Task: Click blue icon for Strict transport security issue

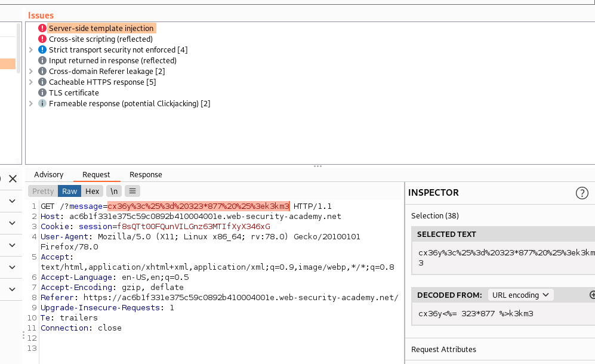Action: coord(42,50)
